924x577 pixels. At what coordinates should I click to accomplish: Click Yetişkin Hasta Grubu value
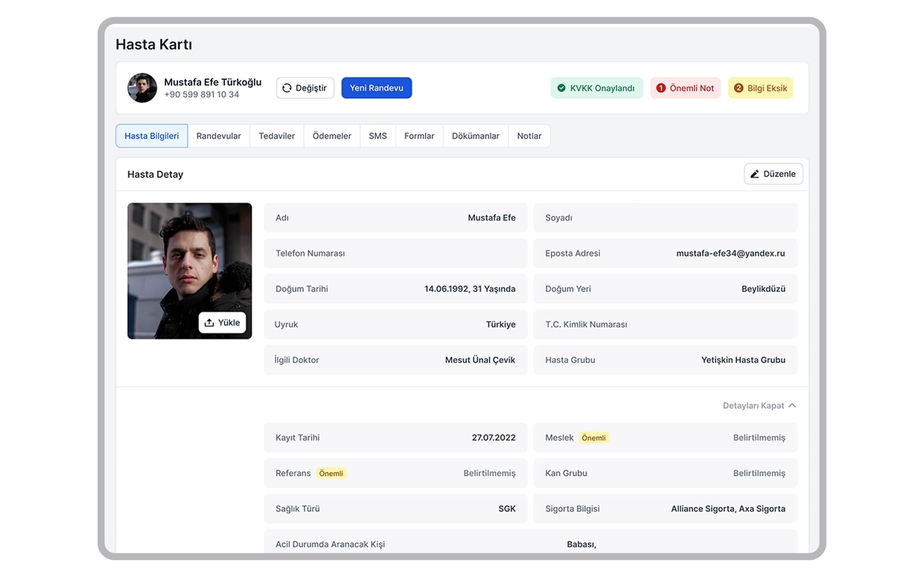pos(743,359)
